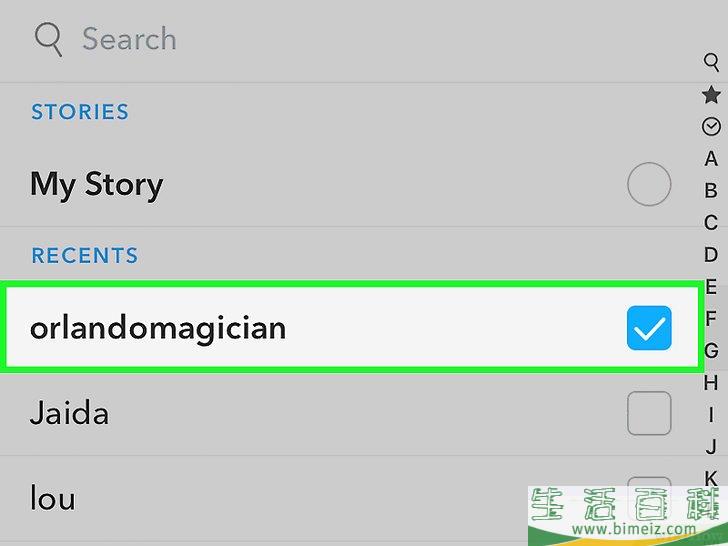The image size is (728, 546).
Task: Check the Jaida checkbox
Action: point(649,413)
